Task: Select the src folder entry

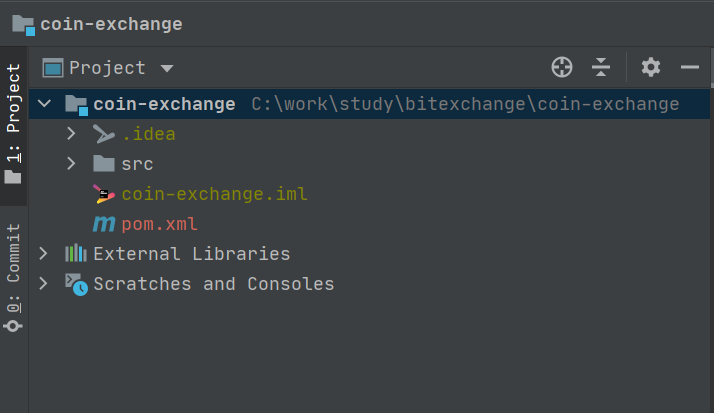Action: (137, 164)
